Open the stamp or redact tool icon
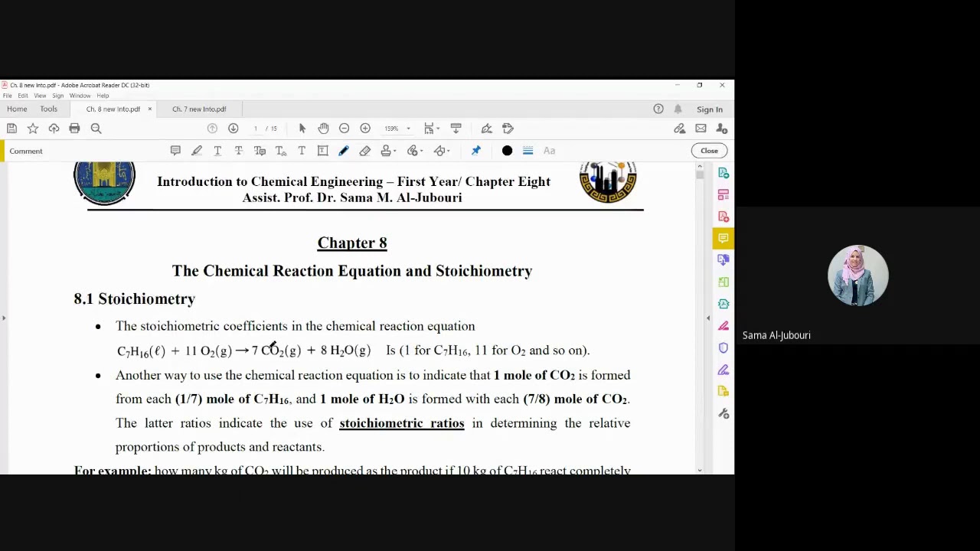Image resolution: width=980 pixels, height=551 pixels. 508,129
